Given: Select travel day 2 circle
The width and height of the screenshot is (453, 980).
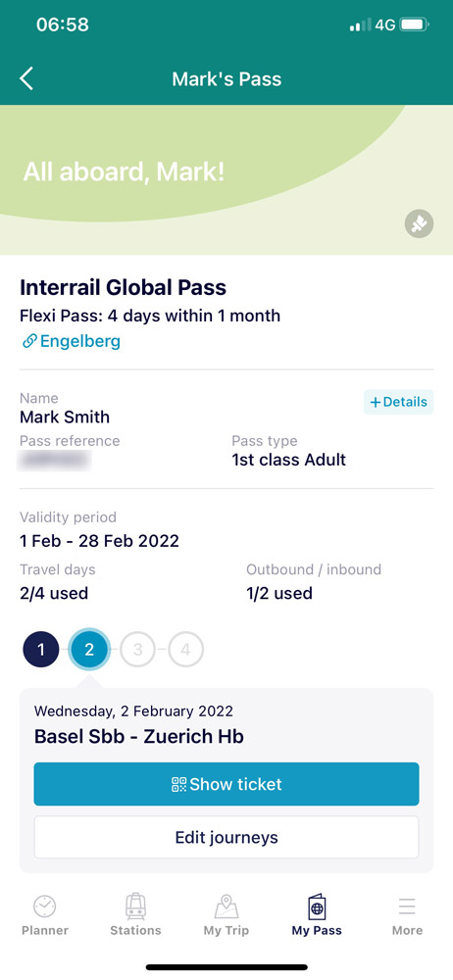Looking at the screenshot, I should click(x=89, y=650).
